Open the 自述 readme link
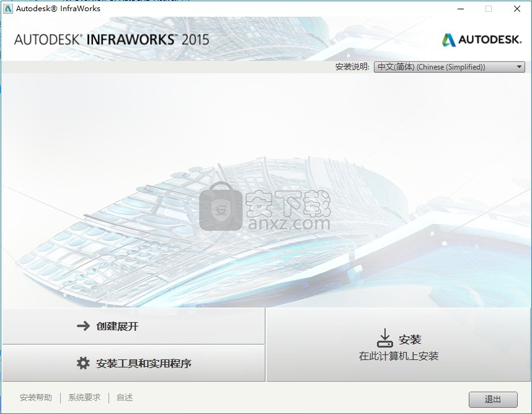 pos(125,397)
